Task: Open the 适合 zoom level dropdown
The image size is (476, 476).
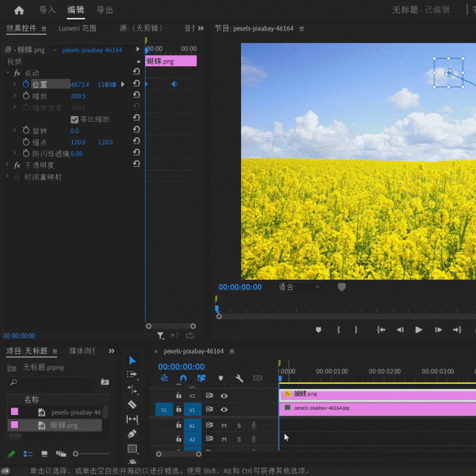Action: click(299, 287)
